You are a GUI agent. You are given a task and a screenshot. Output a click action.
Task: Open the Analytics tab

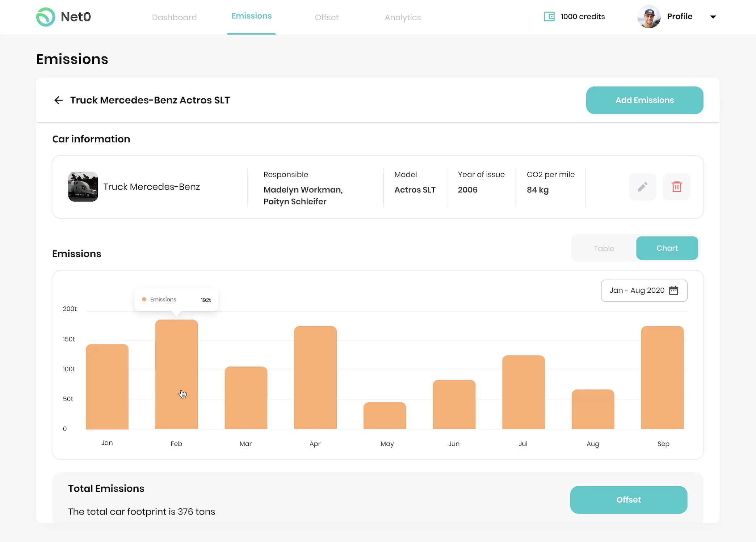pyautogui.click(x=403, y=17)
